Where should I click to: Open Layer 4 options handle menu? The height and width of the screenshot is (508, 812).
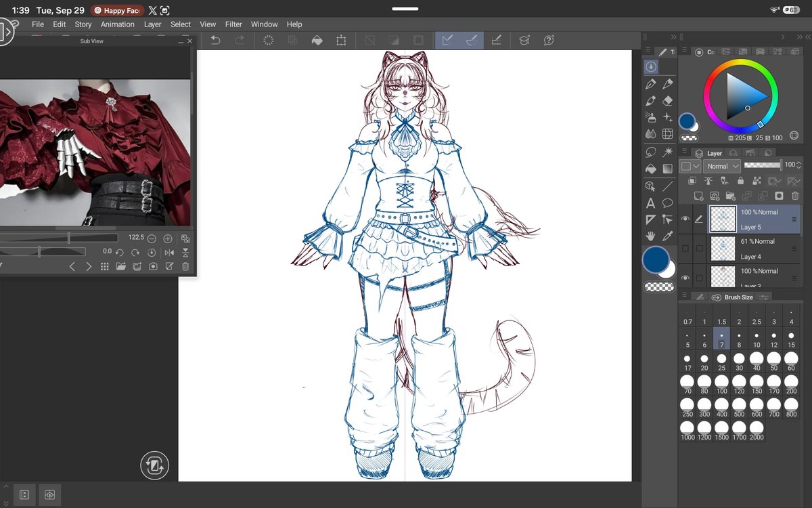tap(794, 249)
